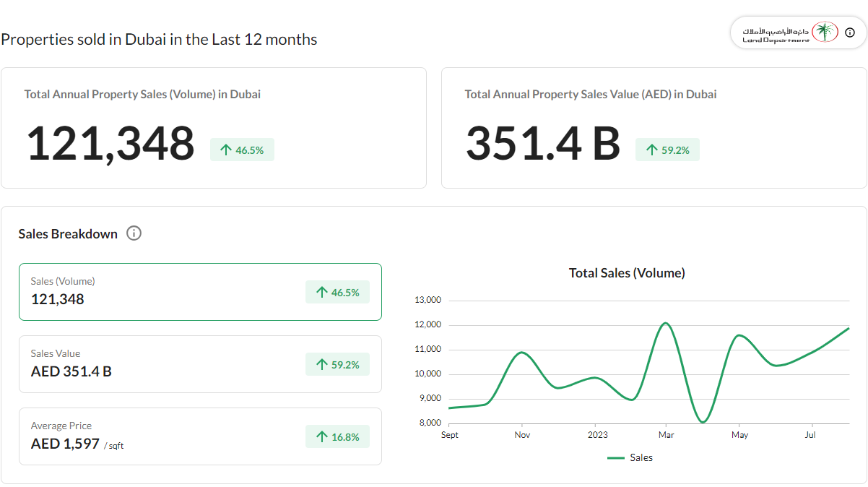Image resolution: width=868 pixels, height=487 pixels.
Task: Click the arrow icon in the Sales (Volume) card badge
Action: [322, 293]
